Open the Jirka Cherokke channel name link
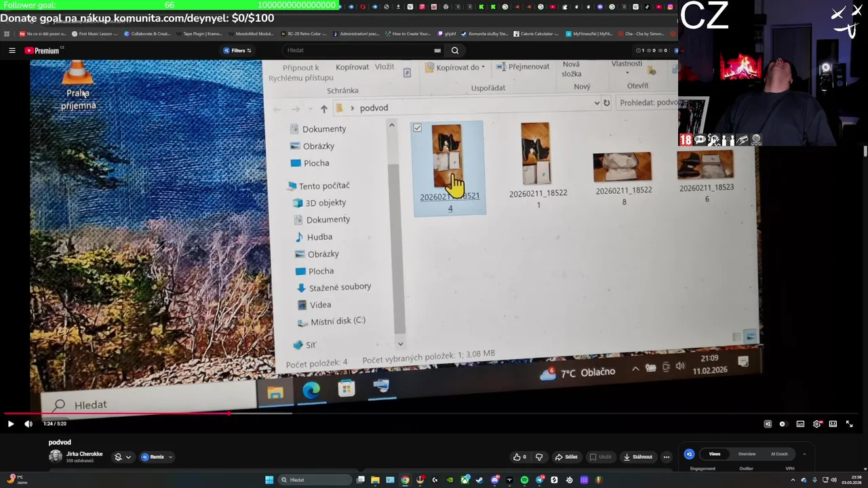The width and height of the screenshot is (868, 488). point(84,454)
